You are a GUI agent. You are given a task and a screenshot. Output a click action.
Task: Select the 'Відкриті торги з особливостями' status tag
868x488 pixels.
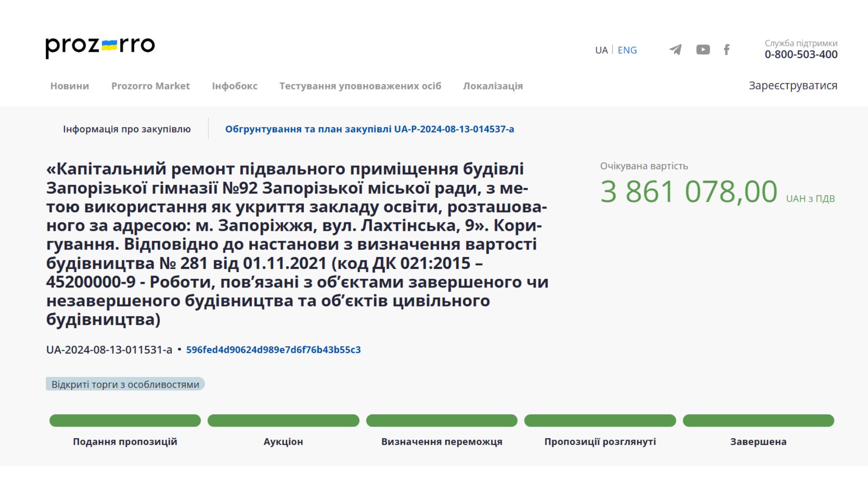125,385
